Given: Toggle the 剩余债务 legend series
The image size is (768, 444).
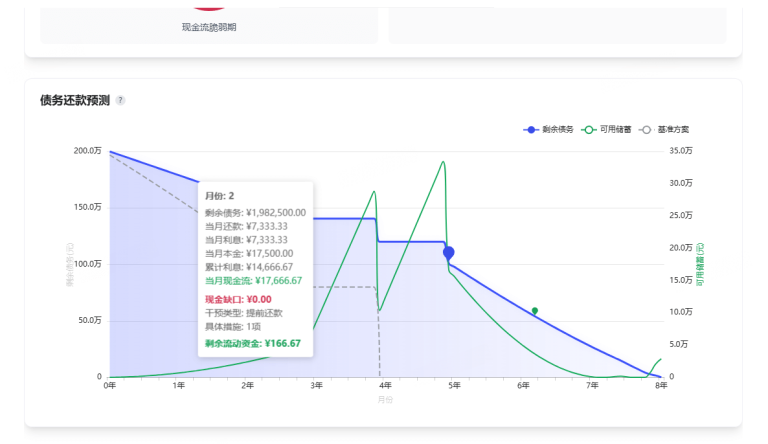Looking at the screenshot, I should click(549, 130).
